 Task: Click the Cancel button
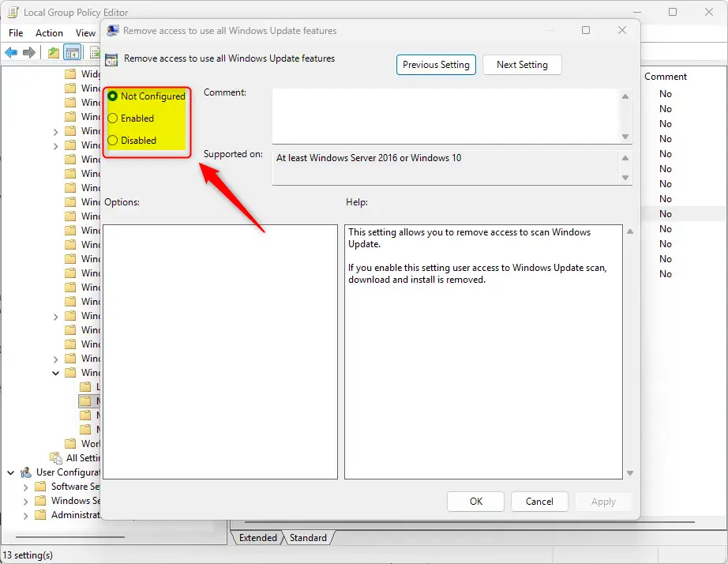pyautogui.click(x=539, y=502)
